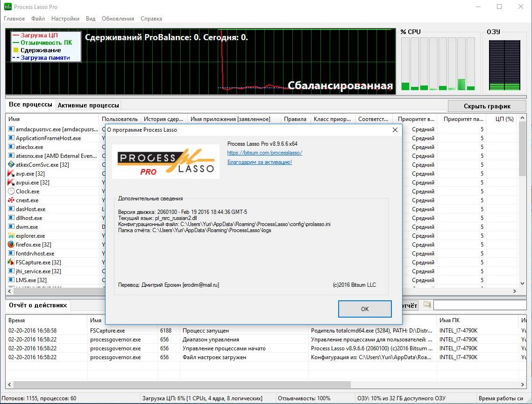Click log panel horizontal scrollbar right arrow
Viewport: 532px width, 404px height.
[x=522, y=384]
